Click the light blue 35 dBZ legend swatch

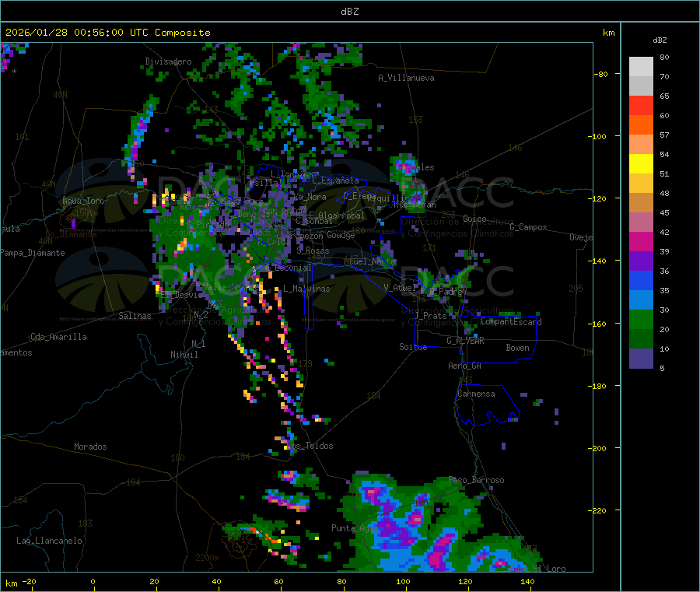641,300
